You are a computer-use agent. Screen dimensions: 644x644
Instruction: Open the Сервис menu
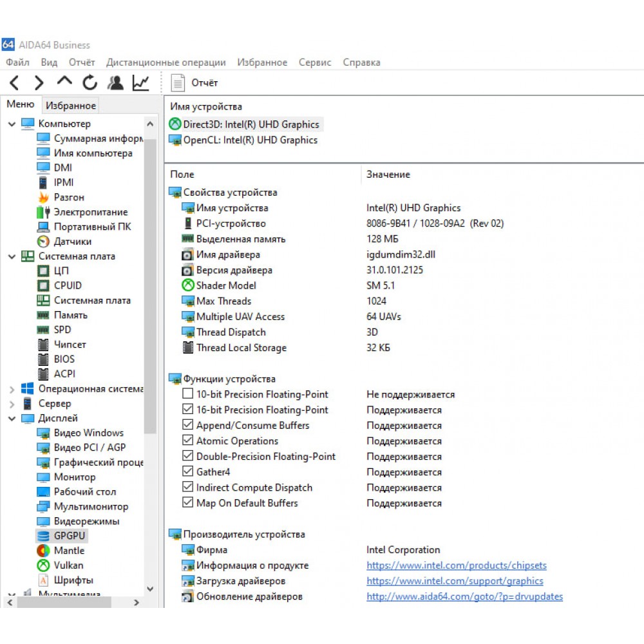pyautogui.click(x=315, y=62)
